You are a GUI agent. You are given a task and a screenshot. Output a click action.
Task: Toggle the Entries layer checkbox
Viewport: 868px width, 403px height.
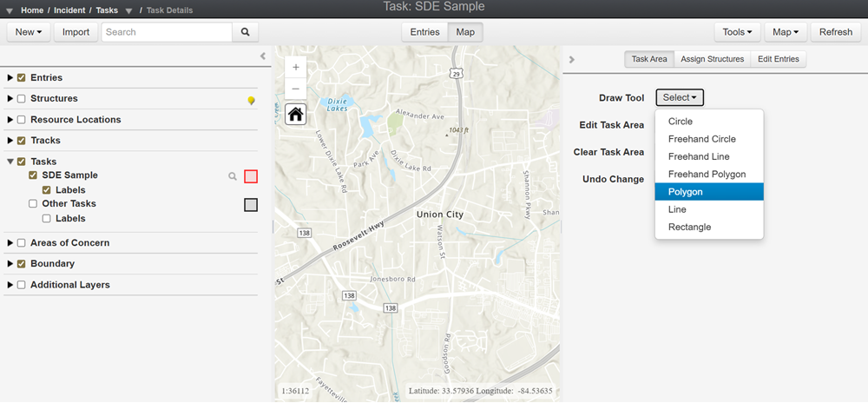click(22, 78)
